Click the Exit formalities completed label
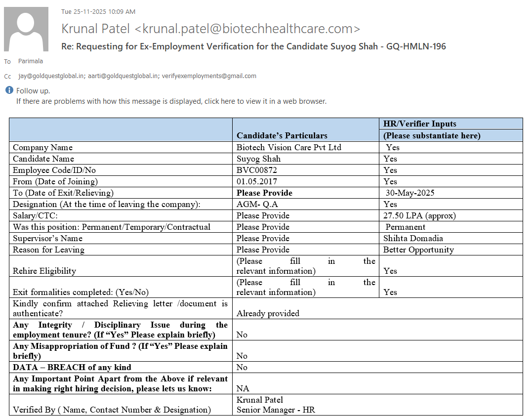 (81, 292)
